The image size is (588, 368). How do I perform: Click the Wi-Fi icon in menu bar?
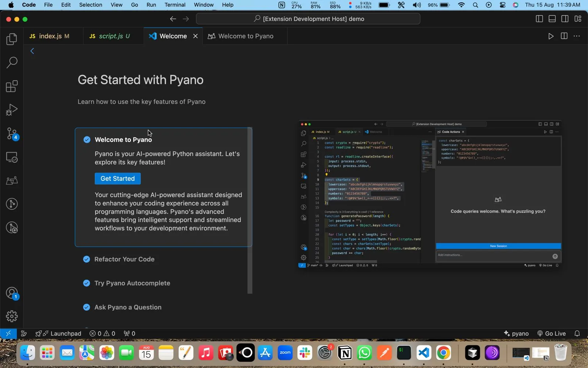point(461,5)
